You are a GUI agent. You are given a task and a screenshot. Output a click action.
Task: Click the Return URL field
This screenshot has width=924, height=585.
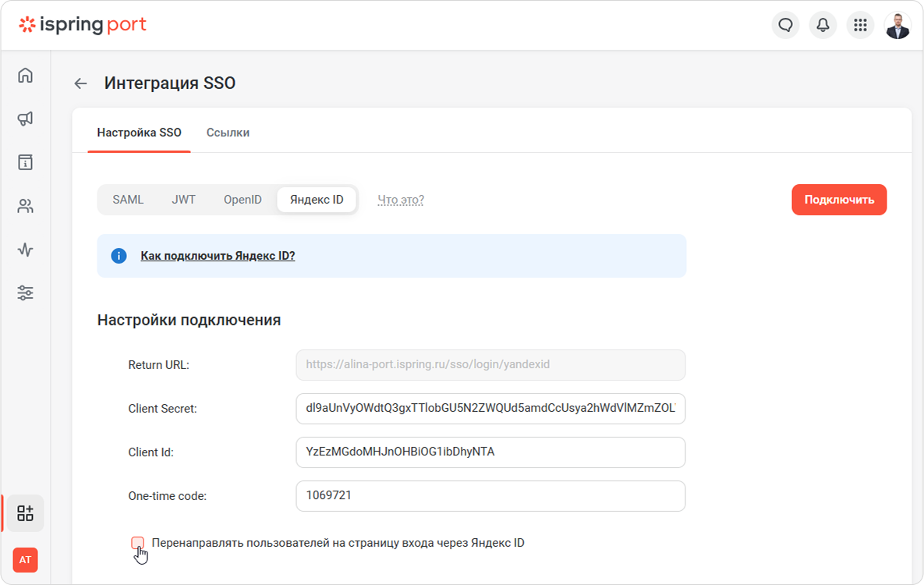click(x=490, y=365)
